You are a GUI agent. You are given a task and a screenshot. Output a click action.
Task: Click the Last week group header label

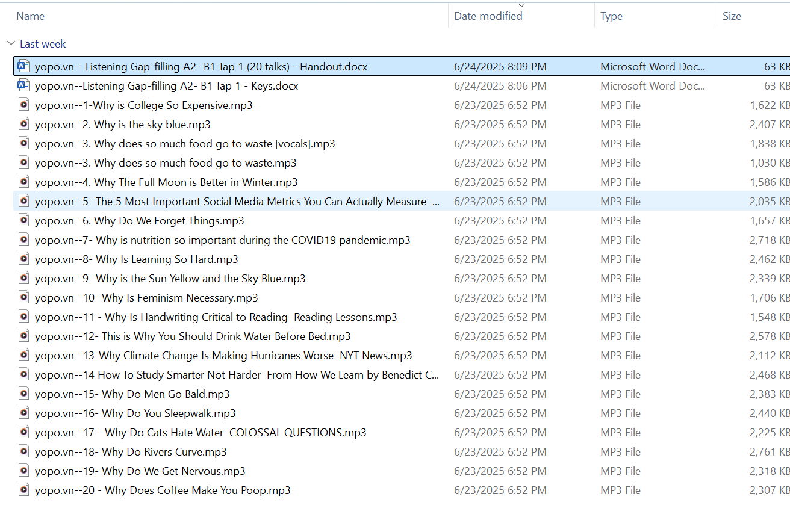tap(43, 44)
